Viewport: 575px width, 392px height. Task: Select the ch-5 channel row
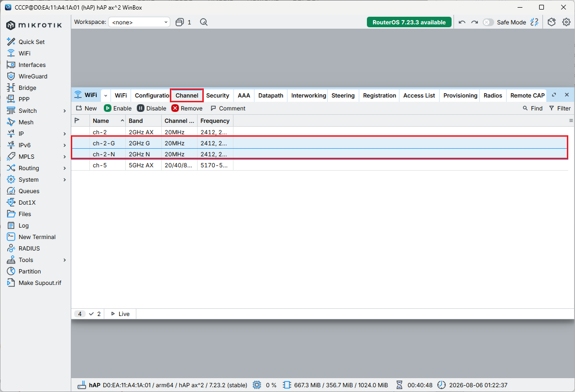pos(320,165)
